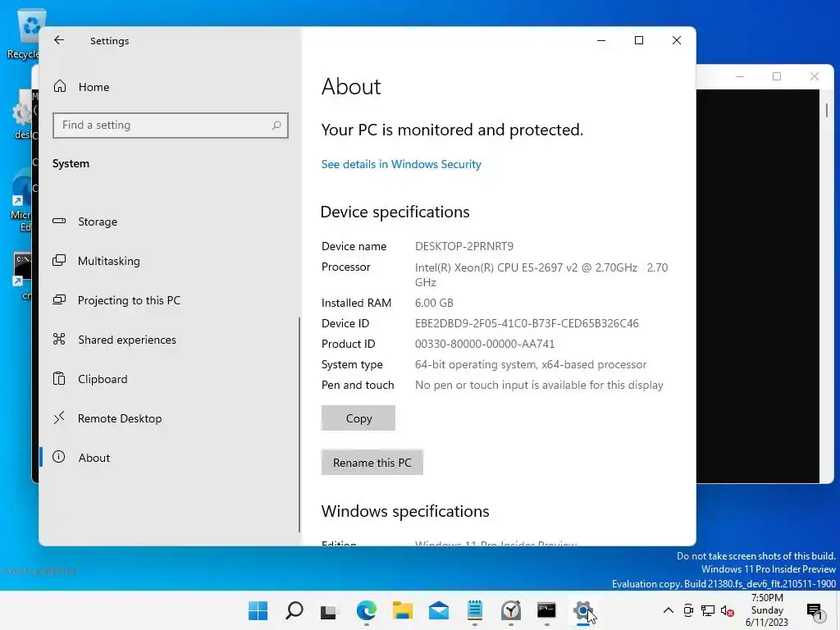
Task: Click the Storage drive icon
Action: (59, 221)
